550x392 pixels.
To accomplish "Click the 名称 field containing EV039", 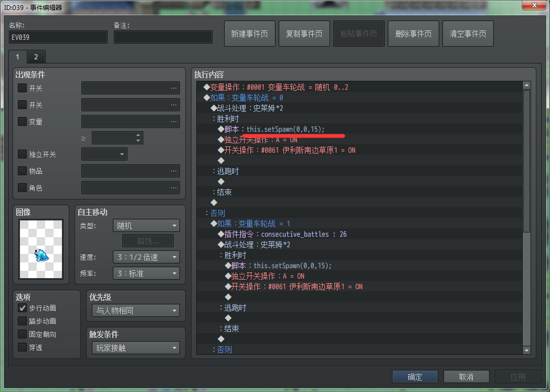I will point(58,37).
